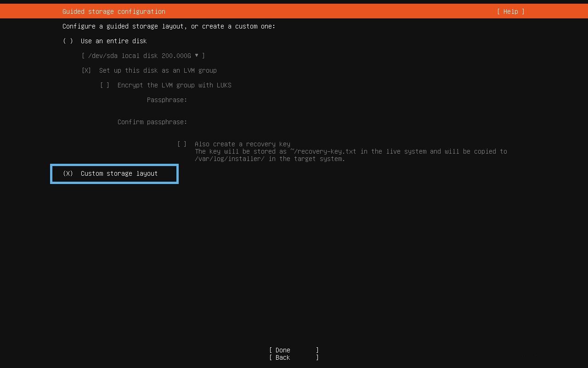Viewport: 588px width, 368px height.
Task: Open the /dev/sda disk selection dropdown
Action: (142, 56)
